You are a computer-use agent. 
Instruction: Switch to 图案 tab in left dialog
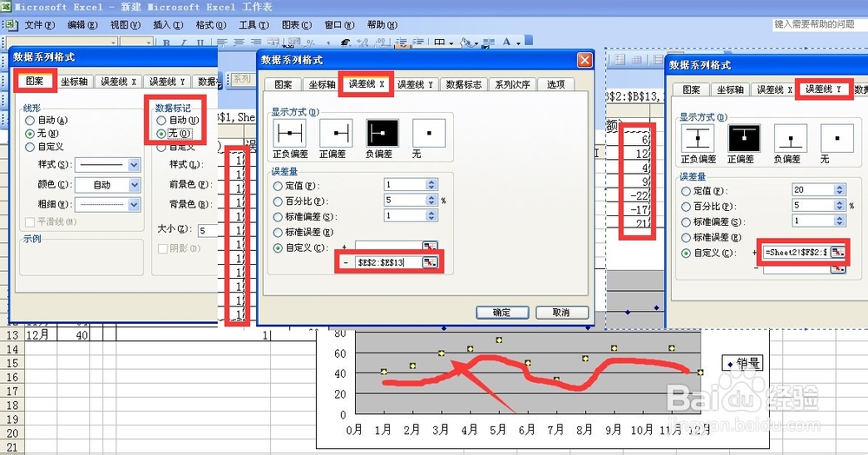[35, 81]
